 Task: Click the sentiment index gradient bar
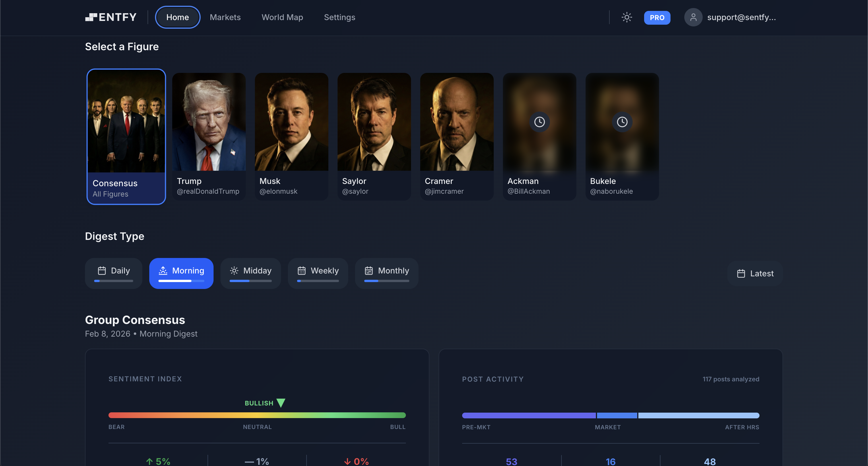coord(257,415)
